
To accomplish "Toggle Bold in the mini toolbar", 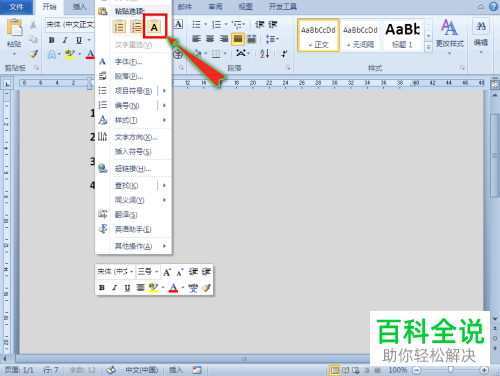I will point(102,288).
